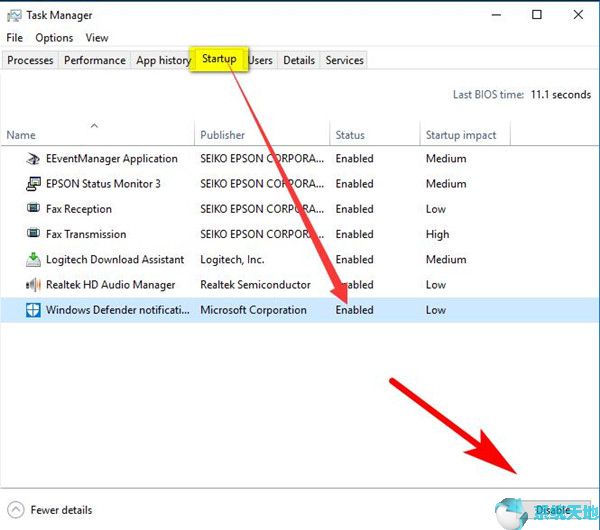600x530 pixels.
Task: Switch to the Services tab
Action: click(x=344, y=60)
